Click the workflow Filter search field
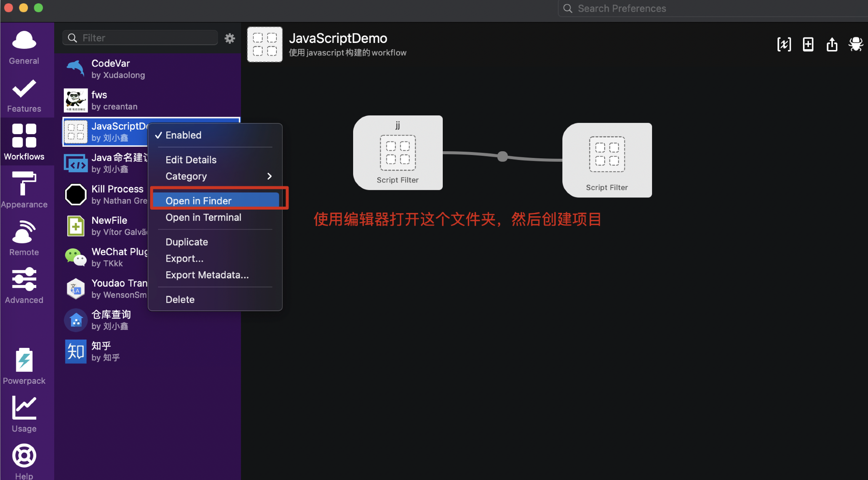Image resolution: width=868 pixels, height=480 pixels. pos(146,38)
